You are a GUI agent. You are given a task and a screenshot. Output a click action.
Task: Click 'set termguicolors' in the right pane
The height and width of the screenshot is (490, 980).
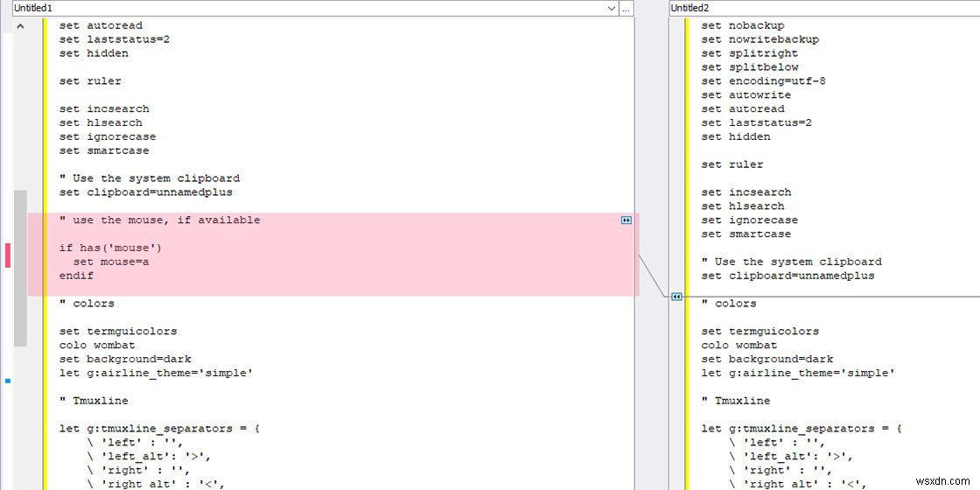(x=760, y=332)
